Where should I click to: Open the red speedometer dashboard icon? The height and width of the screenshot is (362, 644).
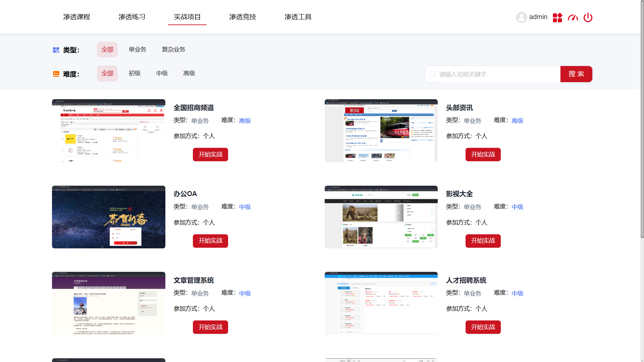coord(573,17)
